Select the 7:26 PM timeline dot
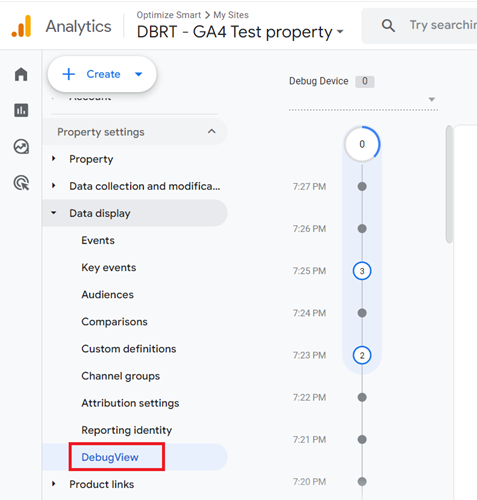 tap(362, 229)
